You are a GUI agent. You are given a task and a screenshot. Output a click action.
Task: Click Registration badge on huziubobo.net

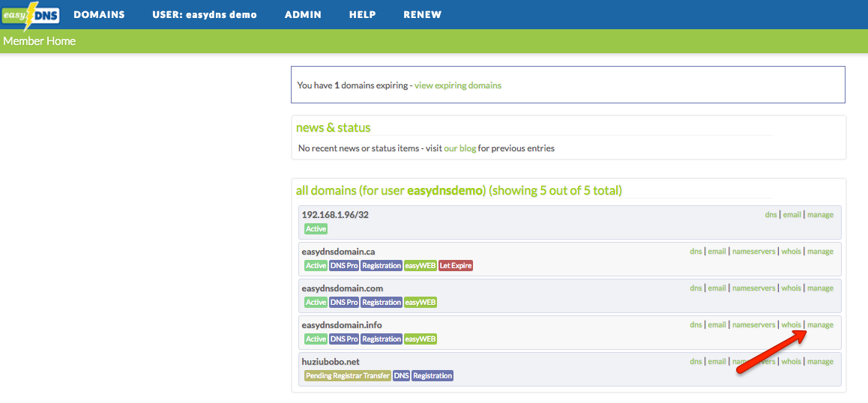(433, 376)
